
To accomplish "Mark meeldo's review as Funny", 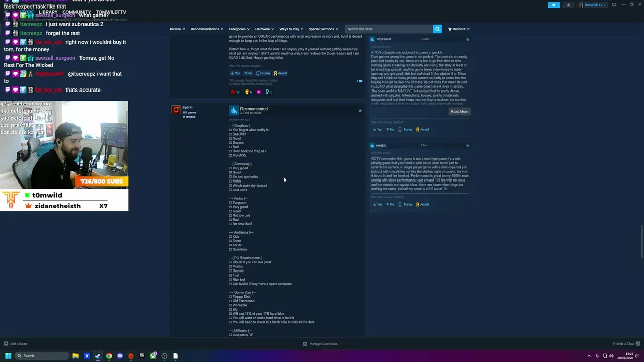I will click(405, 204).
